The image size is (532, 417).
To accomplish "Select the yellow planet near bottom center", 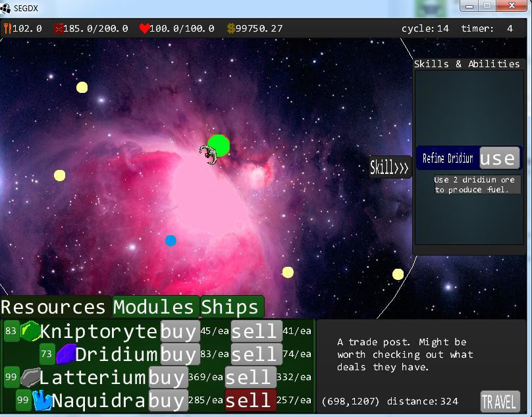I will point(288,272).
